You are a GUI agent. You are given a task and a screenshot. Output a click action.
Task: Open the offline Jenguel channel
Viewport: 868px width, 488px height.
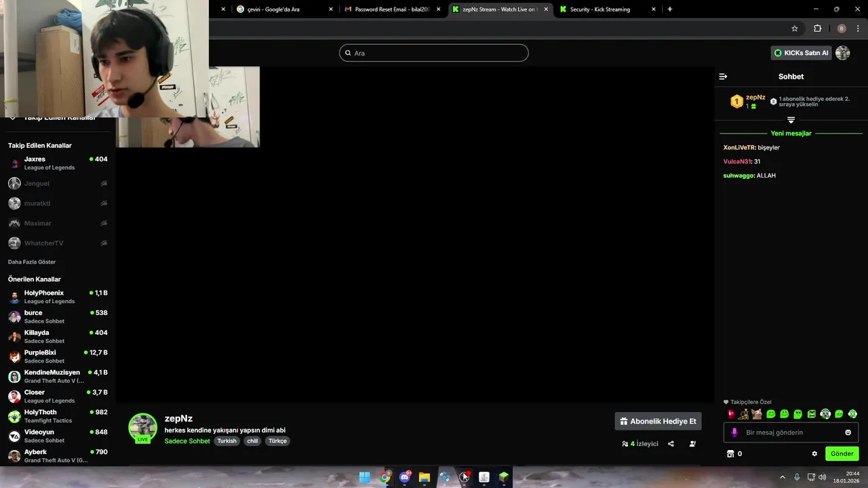tap(58, 184)
